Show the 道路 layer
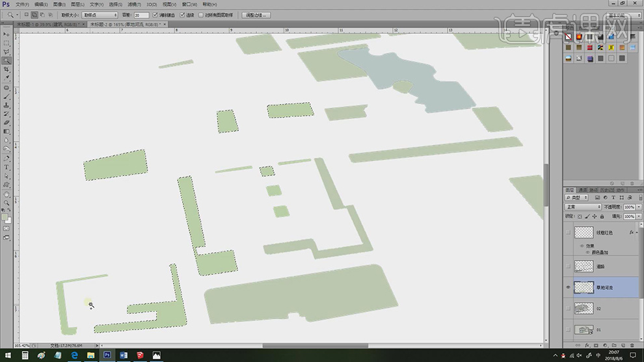Screen dimensions: 644x362 (x=568, y=266)
